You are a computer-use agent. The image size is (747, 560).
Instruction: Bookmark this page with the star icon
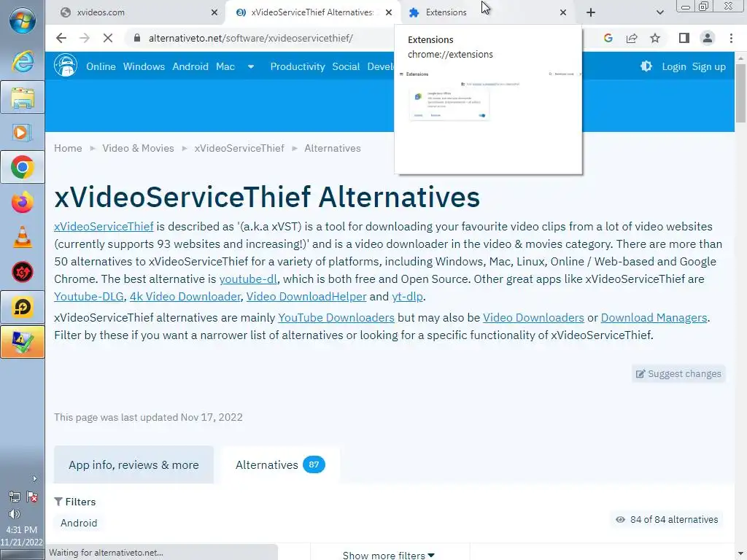pos(655,38)
